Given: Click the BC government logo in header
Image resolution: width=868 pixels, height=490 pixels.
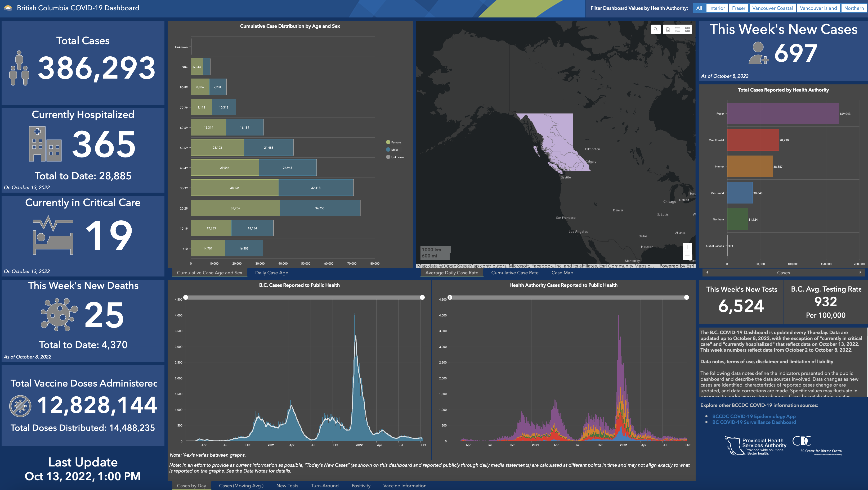Looking at the screenshot, I should click(8, 8).
